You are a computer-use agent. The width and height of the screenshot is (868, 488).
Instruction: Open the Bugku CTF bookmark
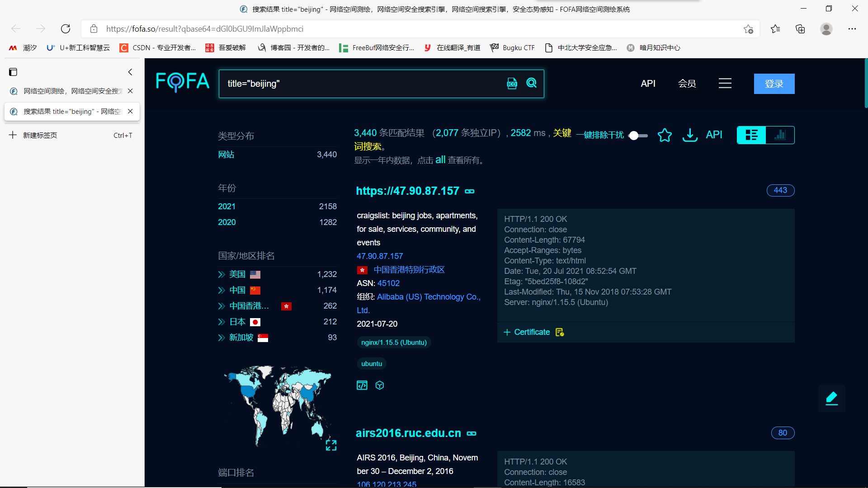click(x=512, y=48)
